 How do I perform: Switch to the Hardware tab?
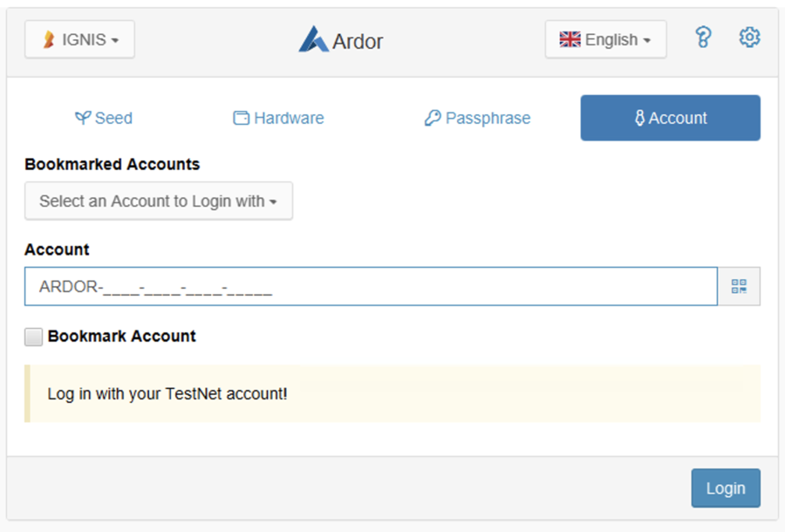[x=277, y=117]
